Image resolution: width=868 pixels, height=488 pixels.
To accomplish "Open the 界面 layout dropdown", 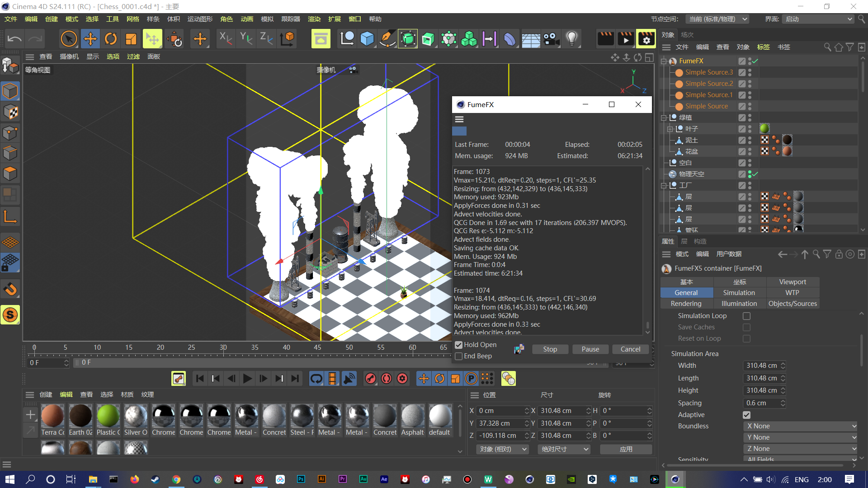I will pyautogui.click(x=818, y=19).
